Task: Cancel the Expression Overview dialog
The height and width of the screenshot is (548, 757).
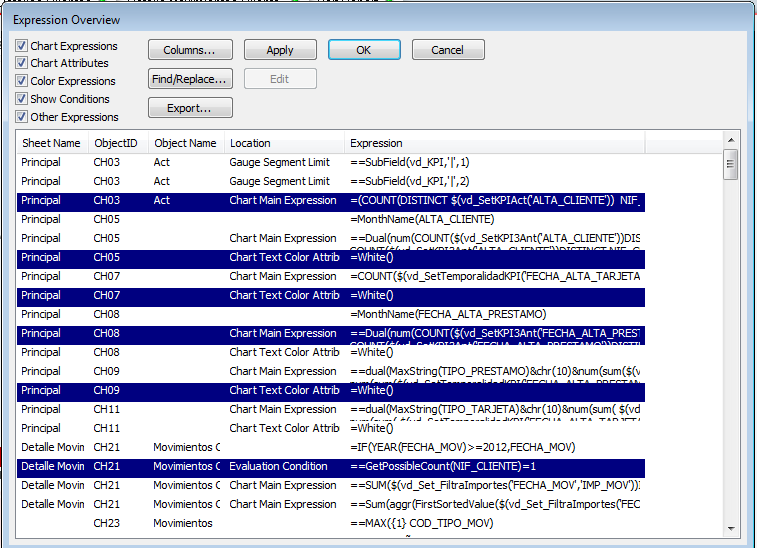Action: pos(447,50)
